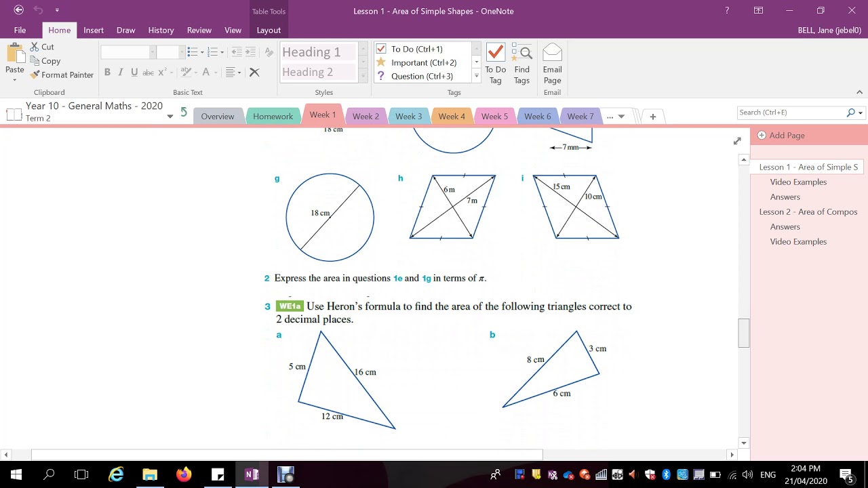
Task: Open the notebook selector dropdown arrow
Action: coord(170,117)
